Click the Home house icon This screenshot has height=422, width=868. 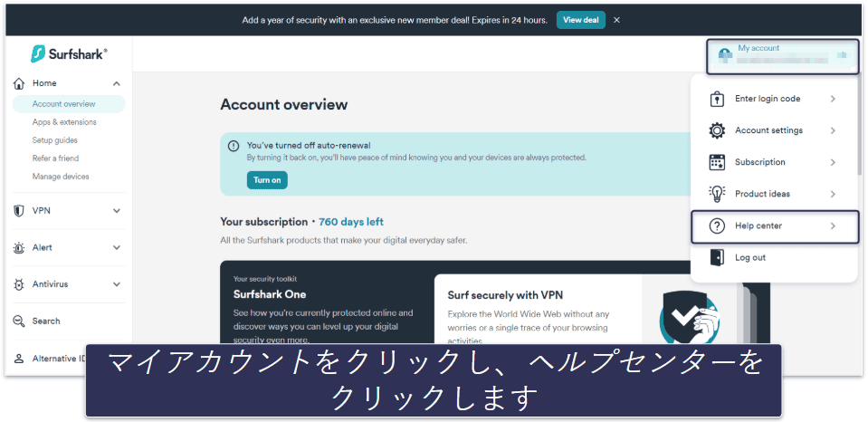coord(19,83)
